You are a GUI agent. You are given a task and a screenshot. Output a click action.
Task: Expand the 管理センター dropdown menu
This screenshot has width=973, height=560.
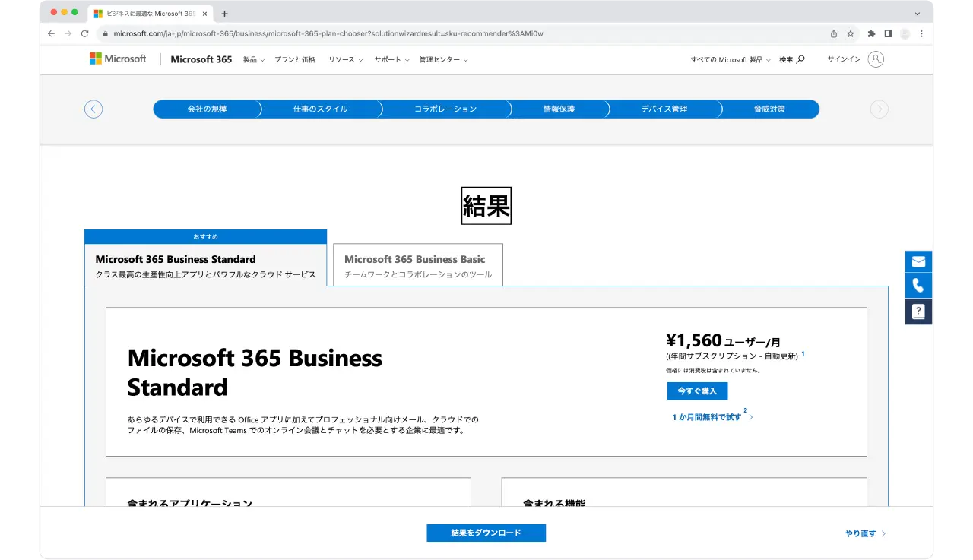point(443,59)
